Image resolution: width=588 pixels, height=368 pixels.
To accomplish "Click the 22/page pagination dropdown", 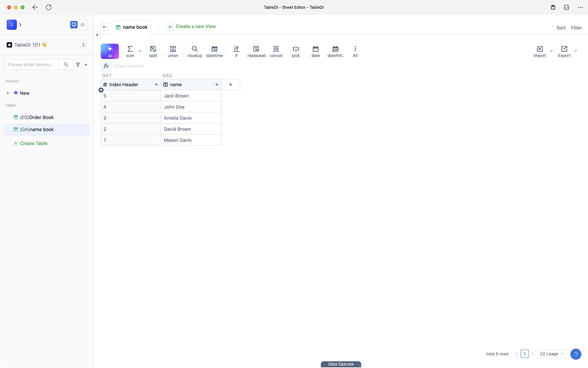I will [x=551, y=354].
